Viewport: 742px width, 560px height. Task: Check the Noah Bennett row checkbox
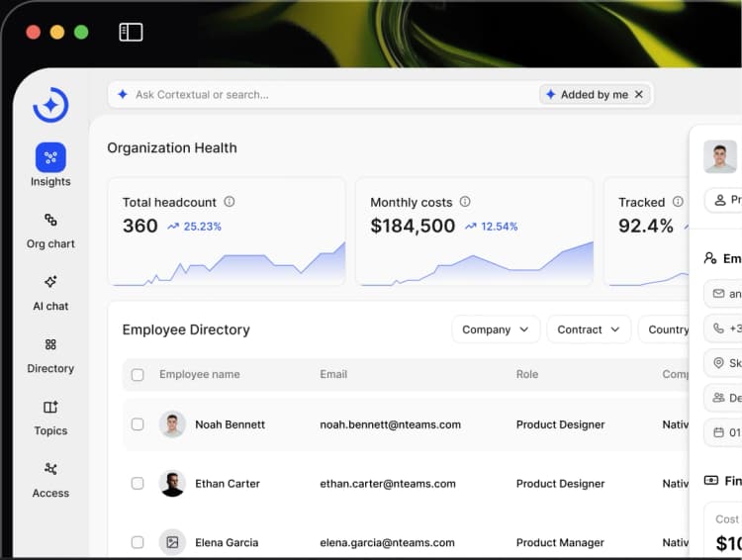pyautogui.click(x=138, y=424)
